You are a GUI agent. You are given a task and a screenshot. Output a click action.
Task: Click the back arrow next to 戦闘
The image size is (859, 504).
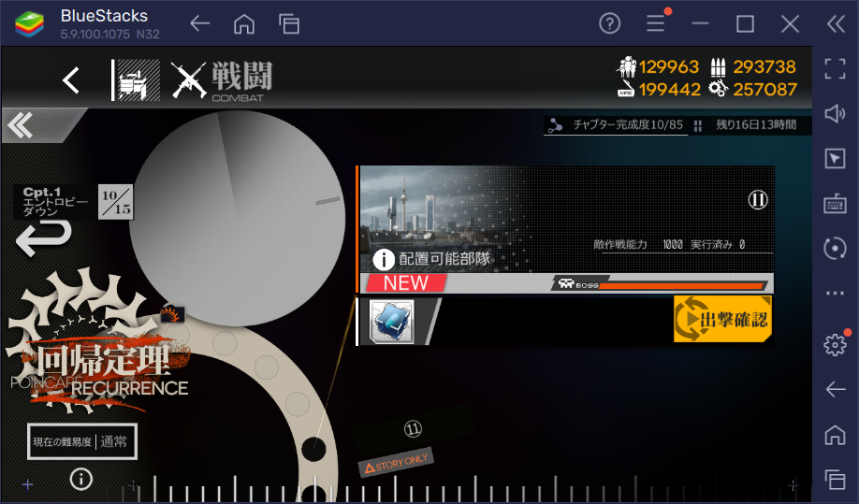pyautogui.click(x=71, y=80)
